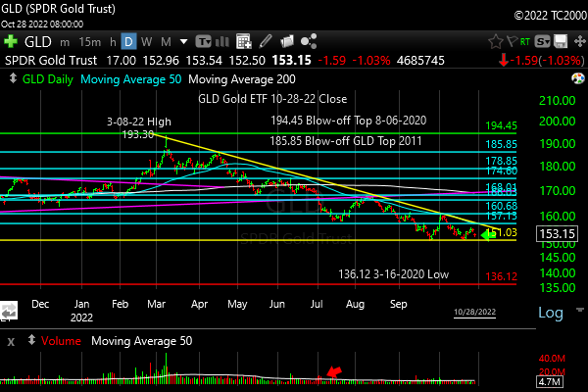
Task: Click the Moving Average 200 label
Action: 241,79
